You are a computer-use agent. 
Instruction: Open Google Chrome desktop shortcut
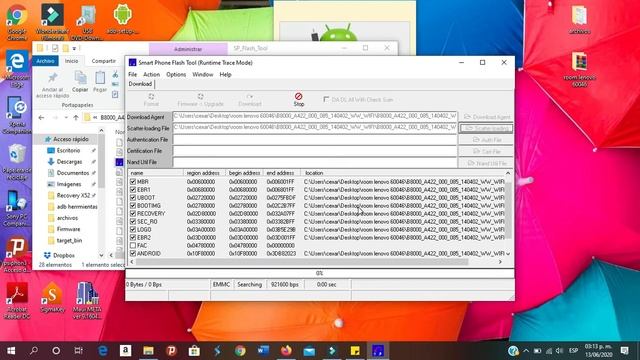17,21
